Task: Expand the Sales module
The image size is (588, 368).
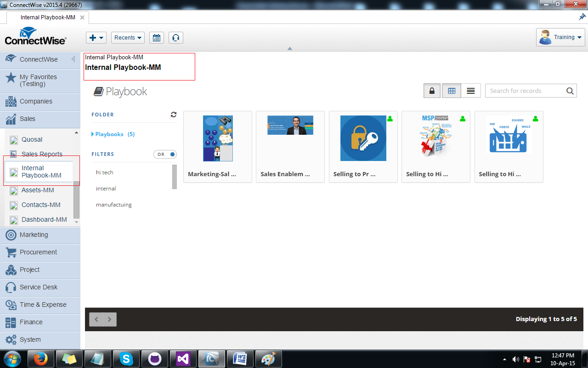Action: [40, 119]
